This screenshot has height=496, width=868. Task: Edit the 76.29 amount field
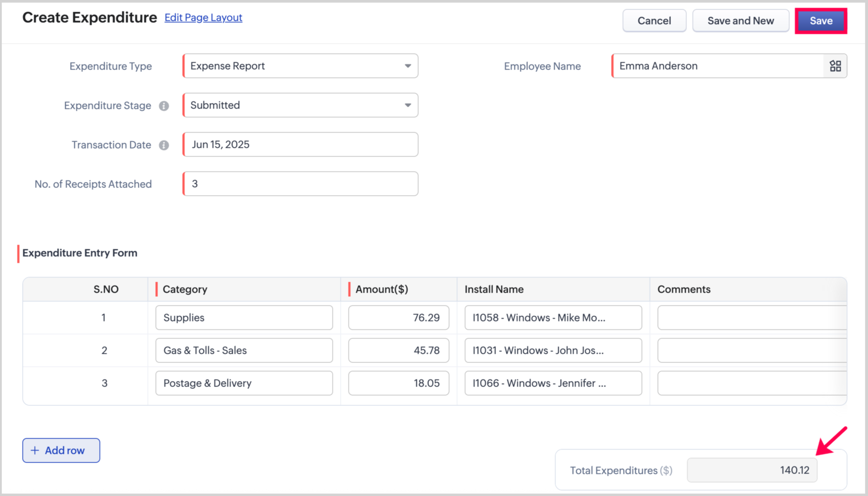398,318
